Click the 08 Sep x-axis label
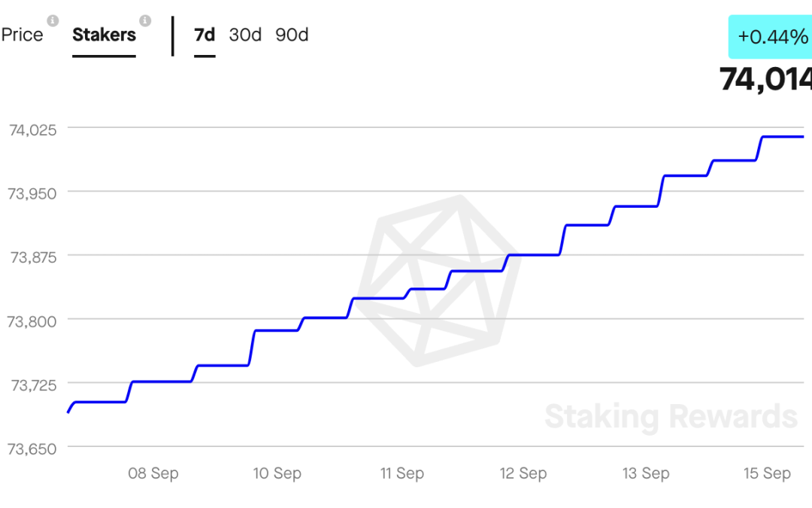 tap(153, 473)
